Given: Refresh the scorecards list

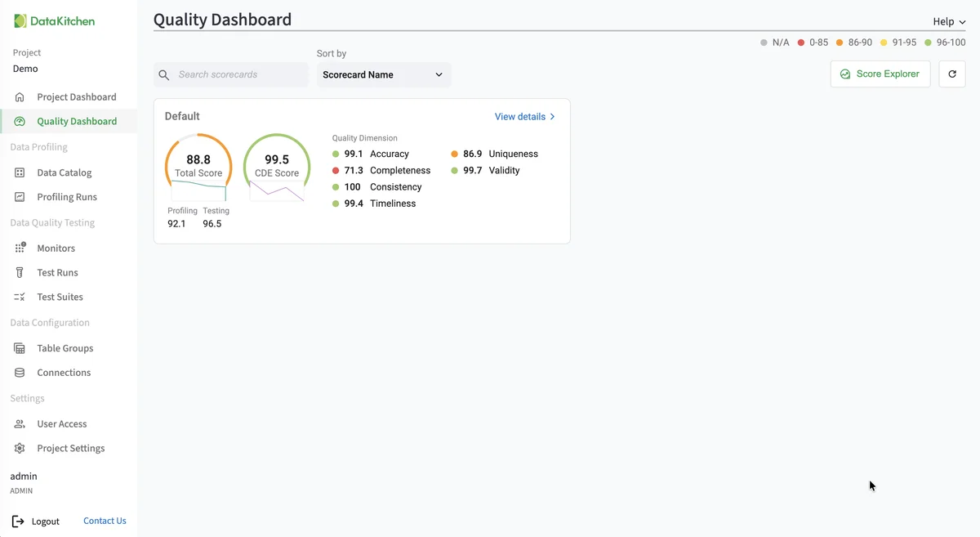Looking at the screenshot, I should click(x=951, y=74).
